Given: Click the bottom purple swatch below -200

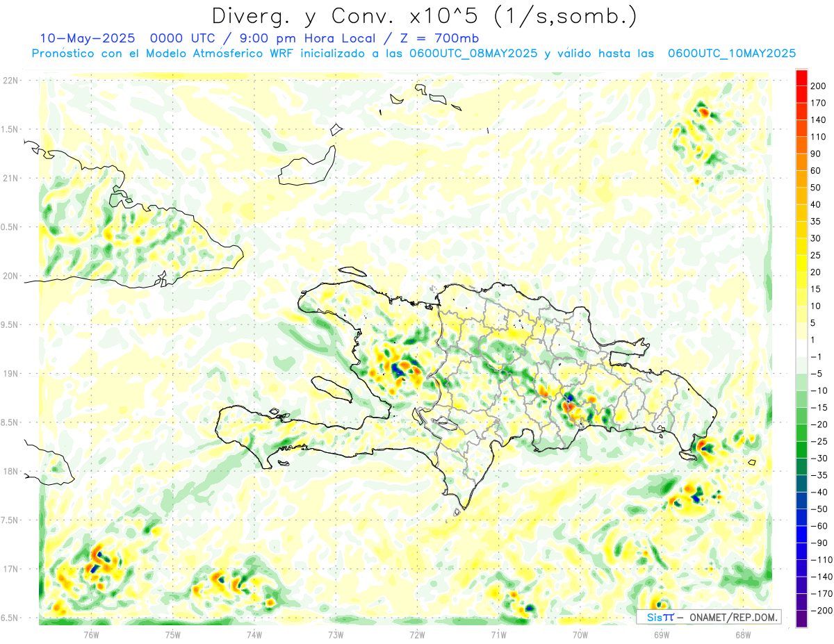Looking at the screenshot, I should [x=801, y=619].
